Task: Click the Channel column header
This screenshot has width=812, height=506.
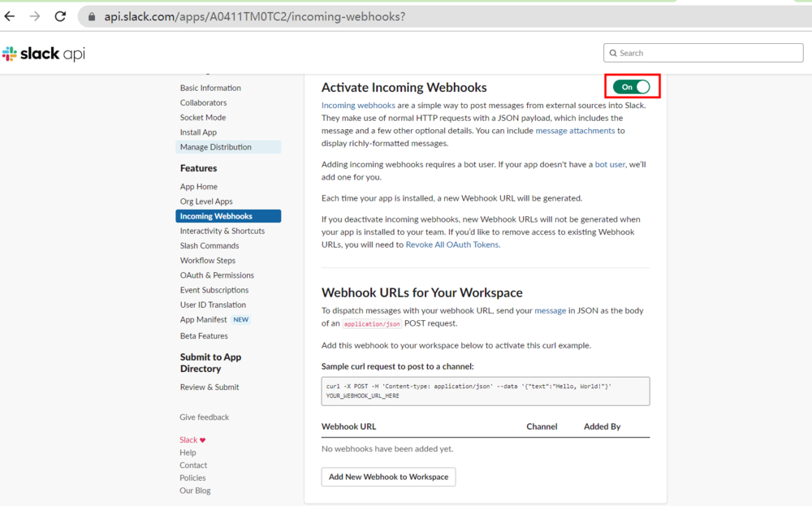Action: [542, 426]
